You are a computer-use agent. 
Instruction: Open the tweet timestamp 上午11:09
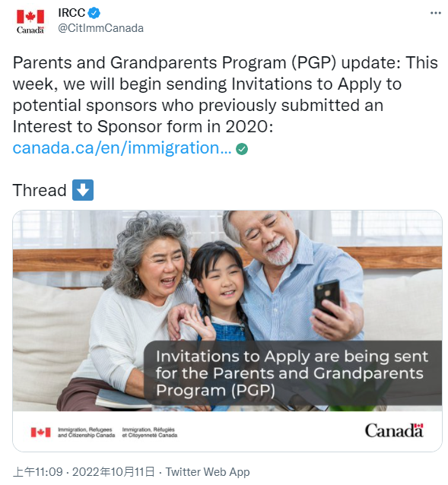pyautogui.click(x=38, y=472)
